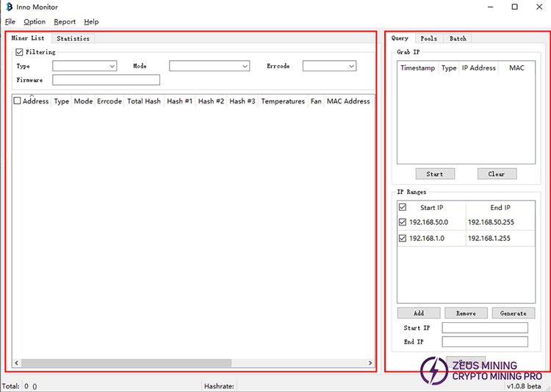Open the Option menu
551x392 pixels.
click(35, 22)
